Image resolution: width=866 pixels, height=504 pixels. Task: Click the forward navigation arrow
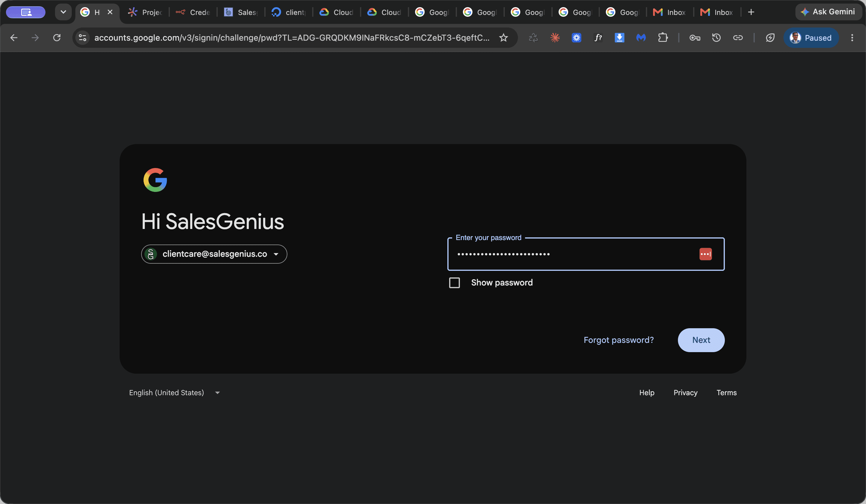pyautogui.click(x=35, y=38)
